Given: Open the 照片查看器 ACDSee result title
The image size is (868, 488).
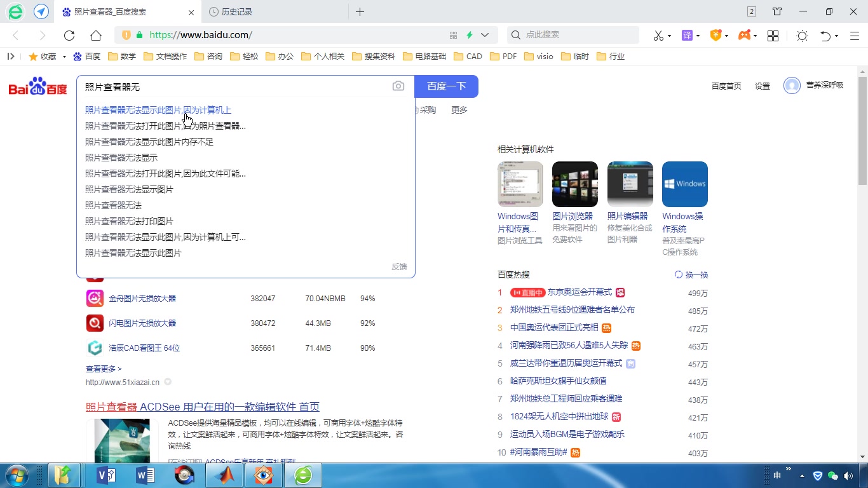Looking at the screenshot, I should point(203,407).
